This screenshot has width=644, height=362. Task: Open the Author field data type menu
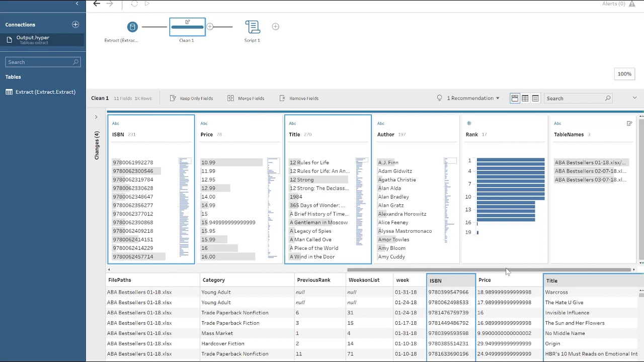(381, 123)
